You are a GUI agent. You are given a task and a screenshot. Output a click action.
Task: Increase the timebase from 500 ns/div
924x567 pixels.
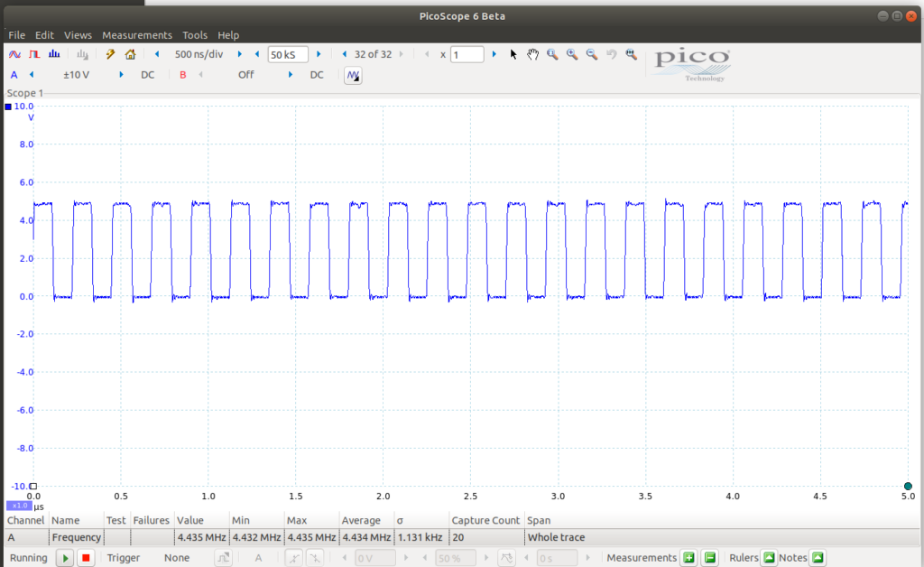[239, 54]
